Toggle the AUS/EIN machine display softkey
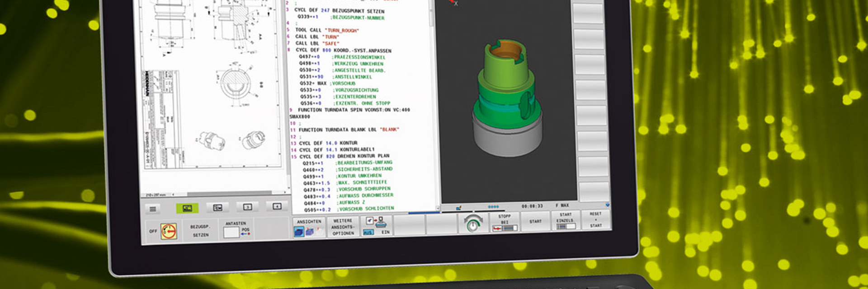The width and height of the screenshot is (868, 289). tap(377, 225)
